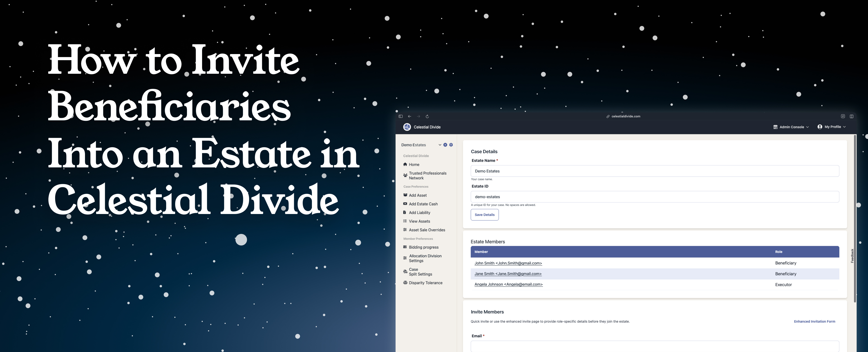
Task: Click the Bidding progress icon
Action: click(405, 247)
